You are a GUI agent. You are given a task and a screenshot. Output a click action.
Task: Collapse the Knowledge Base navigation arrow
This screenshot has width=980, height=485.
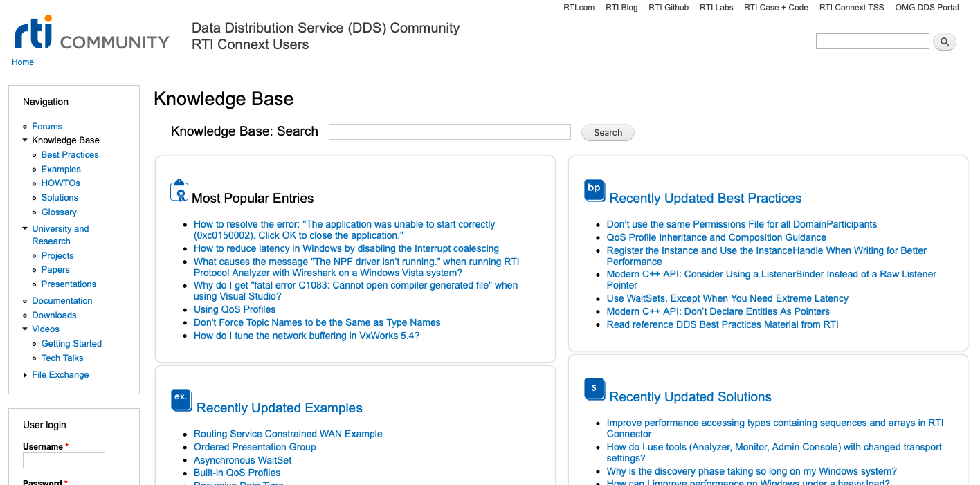[x=26, y=140]
